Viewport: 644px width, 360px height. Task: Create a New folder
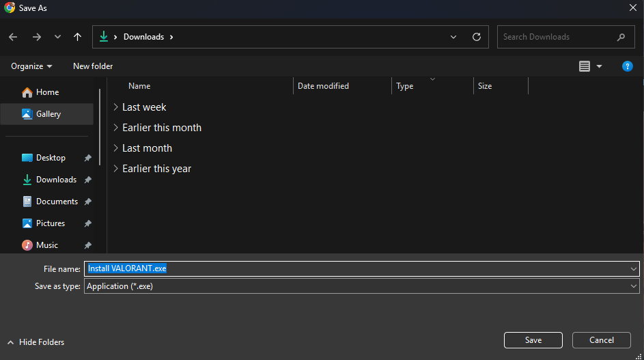coord(93,66)
